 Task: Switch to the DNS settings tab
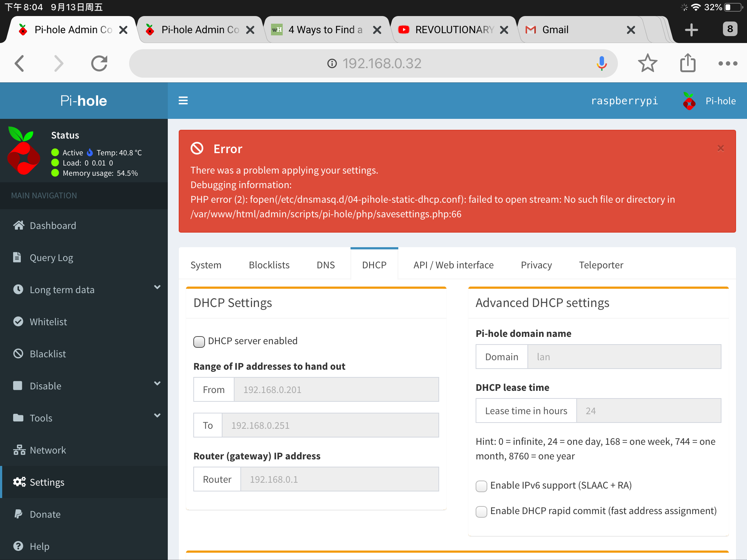click(x=325, y=265)
